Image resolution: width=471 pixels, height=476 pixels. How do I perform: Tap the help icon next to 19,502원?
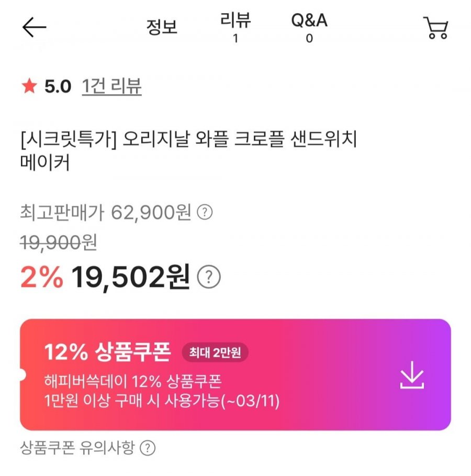[x=209, y=277]
